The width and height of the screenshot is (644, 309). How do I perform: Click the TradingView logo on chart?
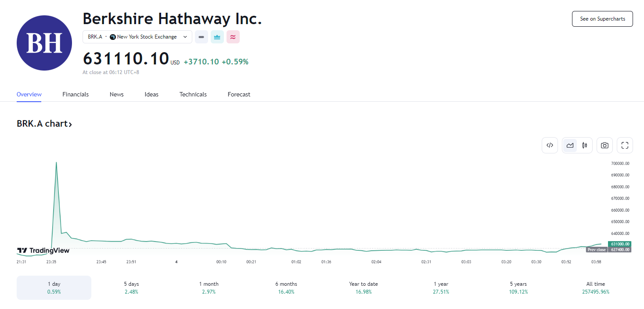(x=43, y=251)
